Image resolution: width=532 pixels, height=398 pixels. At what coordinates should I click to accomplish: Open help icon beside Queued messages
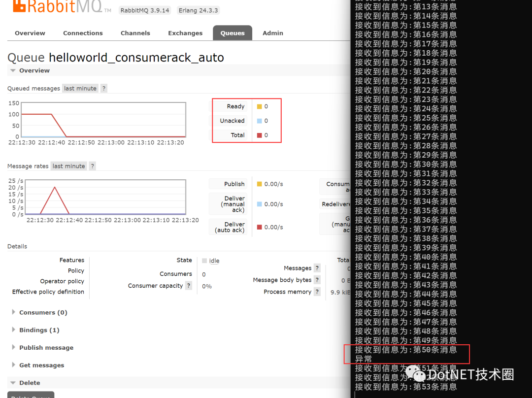[x=104, y=88]
